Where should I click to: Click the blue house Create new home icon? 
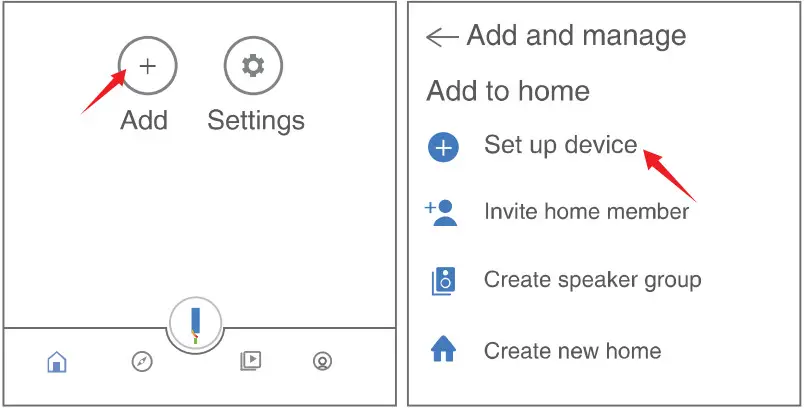point(443,349)
